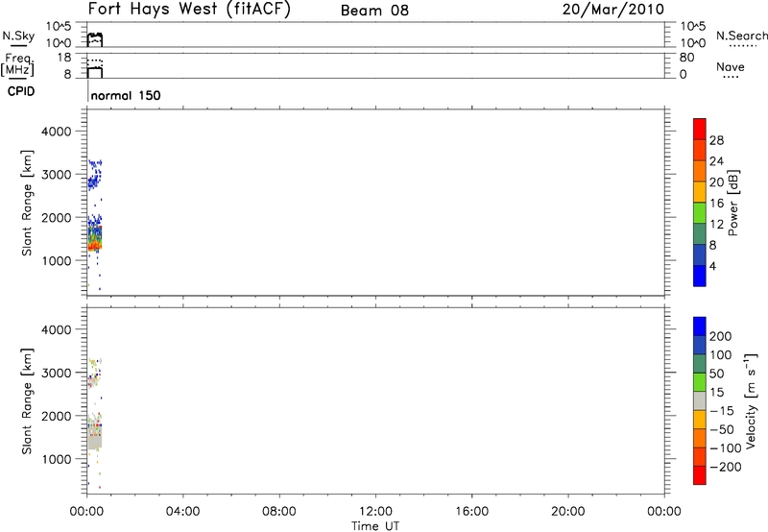The width and height of the screenshot is (768, 532).
Task: Click the light green 12-16 dB Power segment
Action: pos(700,212)
